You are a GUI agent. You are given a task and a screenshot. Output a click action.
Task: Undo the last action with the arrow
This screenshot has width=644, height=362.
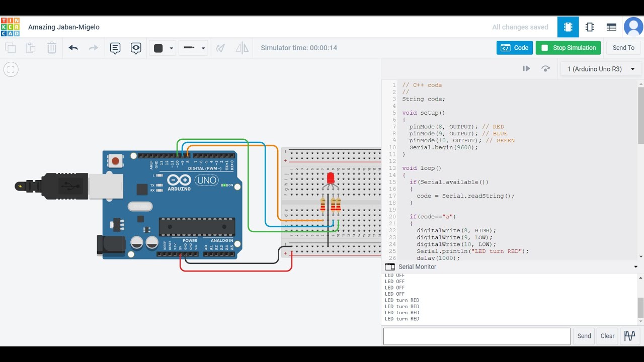pos(73,48)
